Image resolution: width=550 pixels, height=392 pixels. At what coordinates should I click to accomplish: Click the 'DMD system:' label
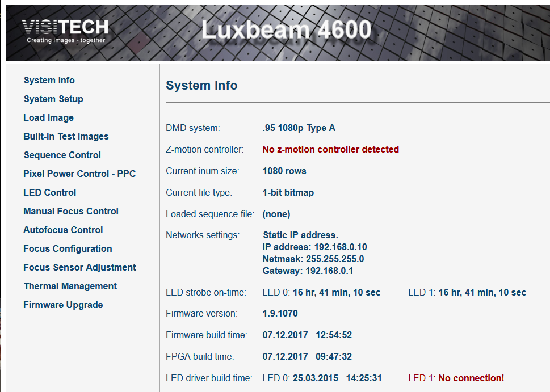(192, 128)
